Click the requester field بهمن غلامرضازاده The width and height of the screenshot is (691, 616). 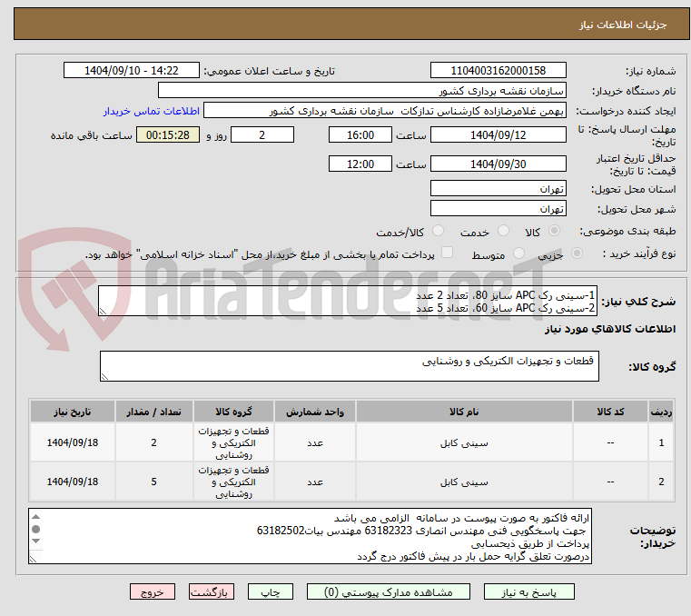[385, 110]
